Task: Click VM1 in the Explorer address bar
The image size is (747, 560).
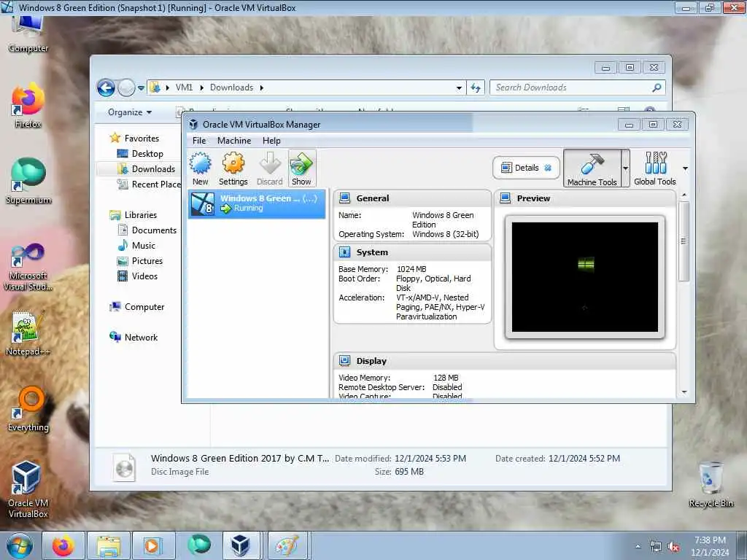Action: [x=184, y=87]
